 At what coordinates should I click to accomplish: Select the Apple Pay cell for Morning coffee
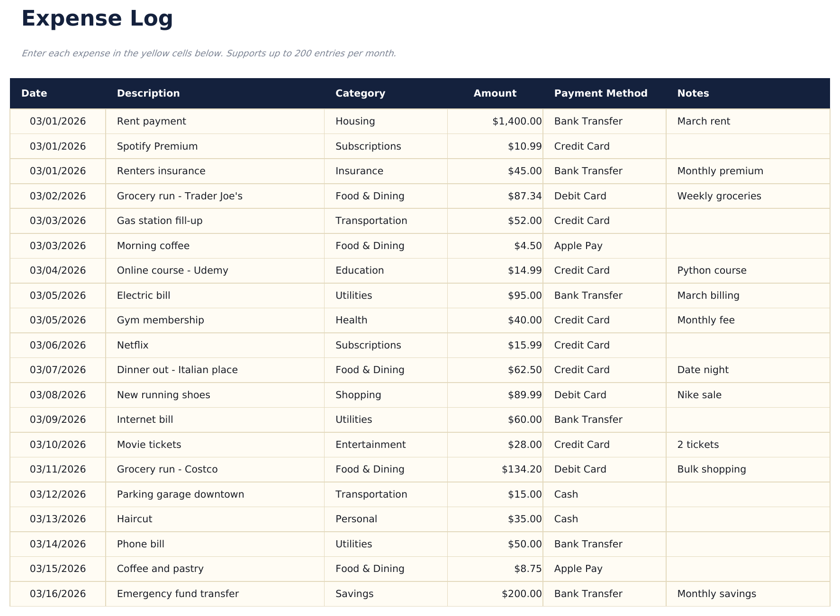point(578,246)
